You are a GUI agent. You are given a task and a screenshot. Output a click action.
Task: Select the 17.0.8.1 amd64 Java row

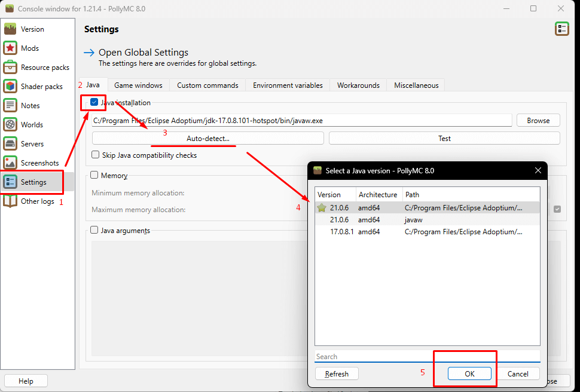click(x=427, y=232)
